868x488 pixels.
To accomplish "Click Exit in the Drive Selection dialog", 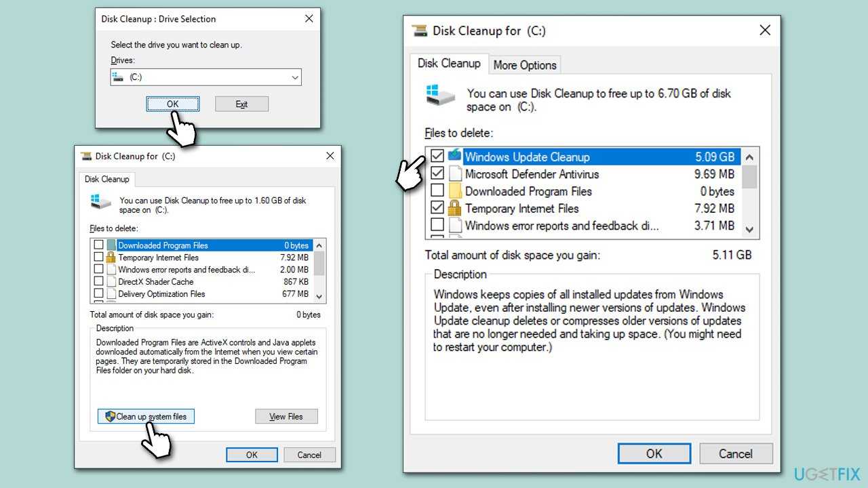I will (x=242, y=104).
